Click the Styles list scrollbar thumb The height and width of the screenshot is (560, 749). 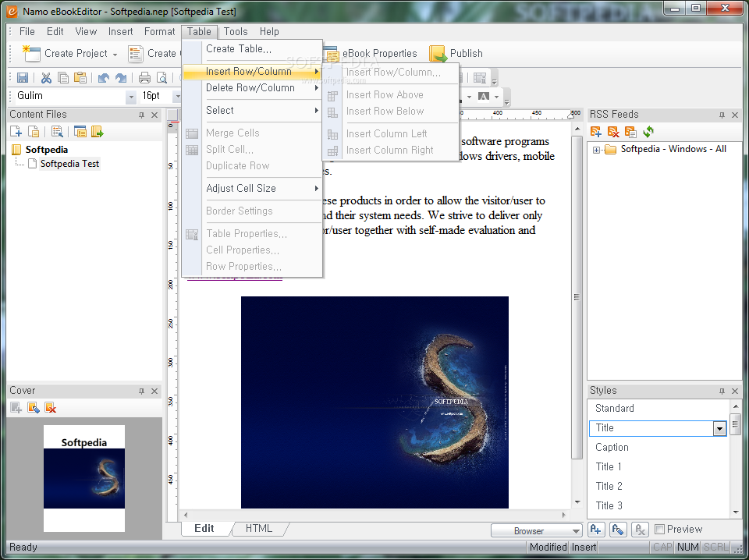pyautogui.click(x=736, y=424)
